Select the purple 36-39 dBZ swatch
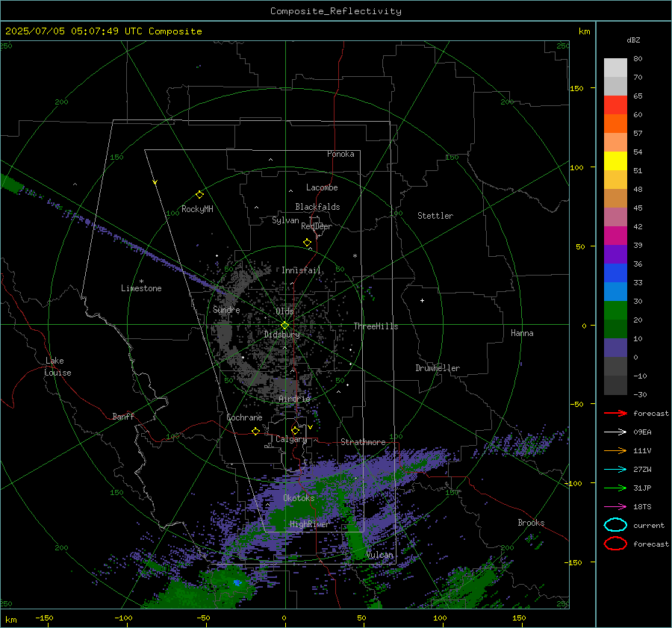The height and width of the screenshot is (628, 672). point(615,255)
